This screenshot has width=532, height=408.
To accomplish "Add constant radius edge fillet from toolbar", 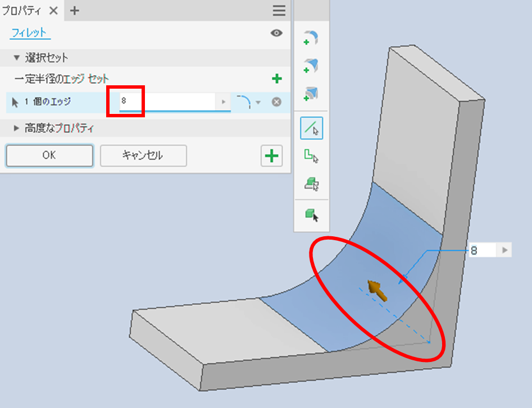I will 311,38.
